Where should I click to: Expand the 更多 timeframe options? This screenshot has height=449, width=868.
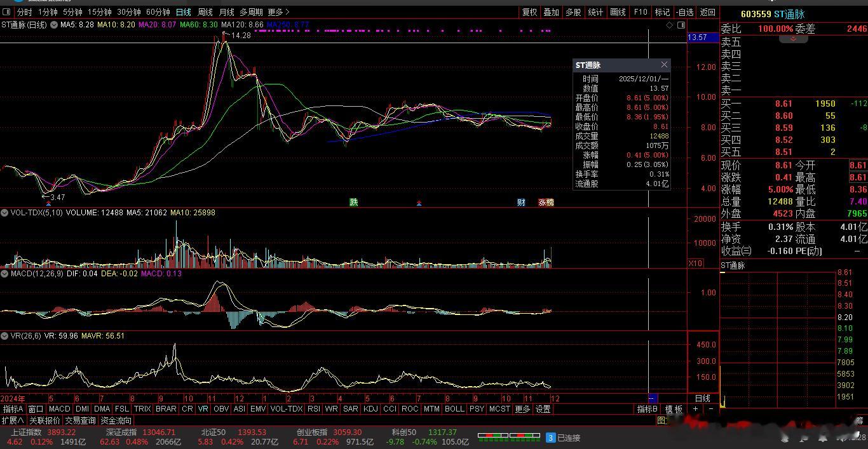point(278,12)
